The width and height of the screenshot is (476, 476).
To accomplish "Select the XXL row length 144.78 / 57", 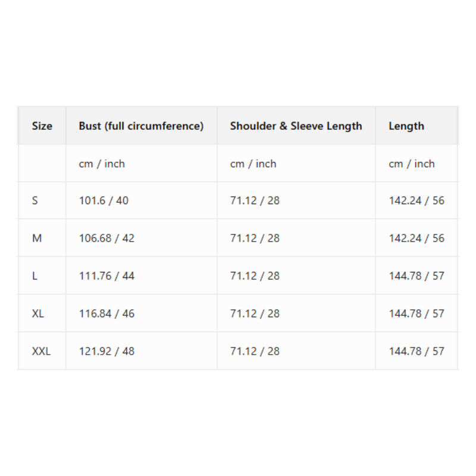I will pyautogui.click(x=416, y=351).
